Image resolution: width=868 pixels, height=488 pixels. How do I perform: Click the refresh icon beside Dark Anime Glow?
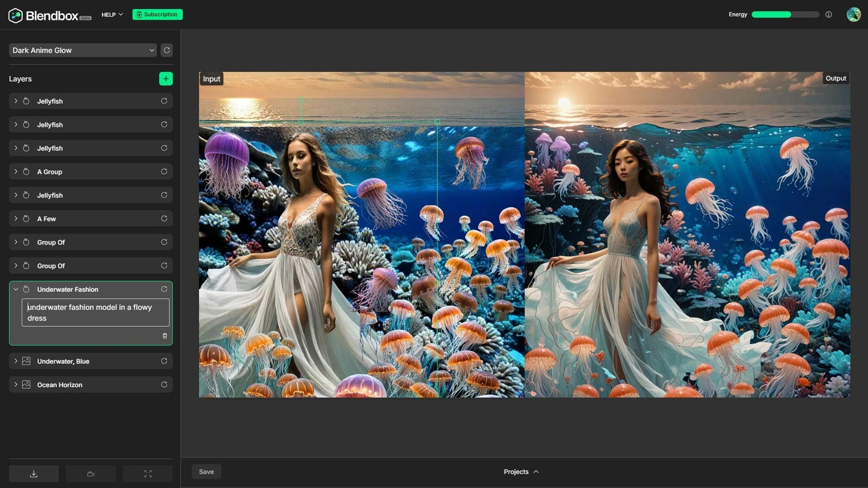pyautogui.click(x=167, y=50)
